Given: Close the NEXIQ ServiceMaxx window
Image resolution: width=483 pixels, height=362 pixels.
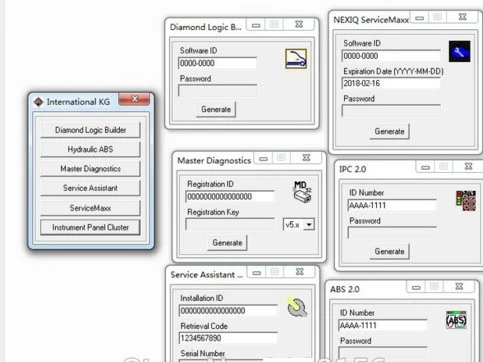Looking at the screenshot, I should pyautogui.click(x=463, y=17).
